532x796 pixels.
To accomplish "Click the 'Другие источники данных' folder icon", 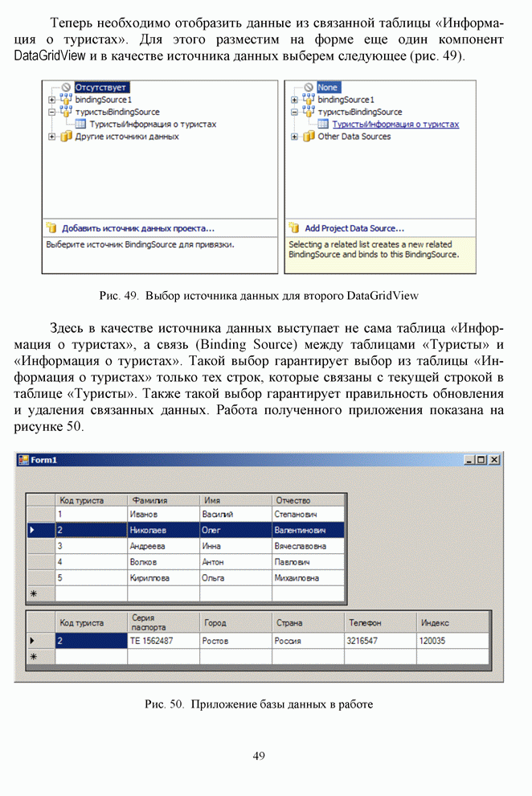I will pyautogui.click(x=65, y=137).
